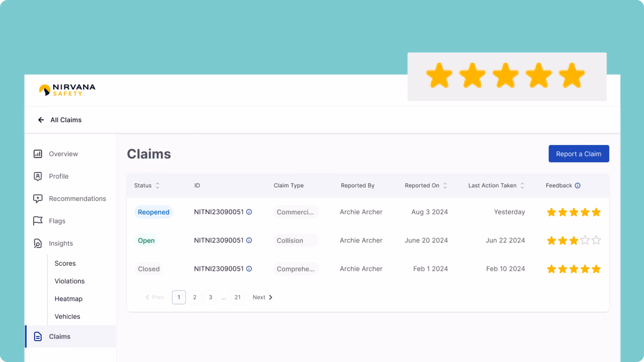Click the Insights magnifier document icon
644x362 pixels.
[x=38, y=243]
